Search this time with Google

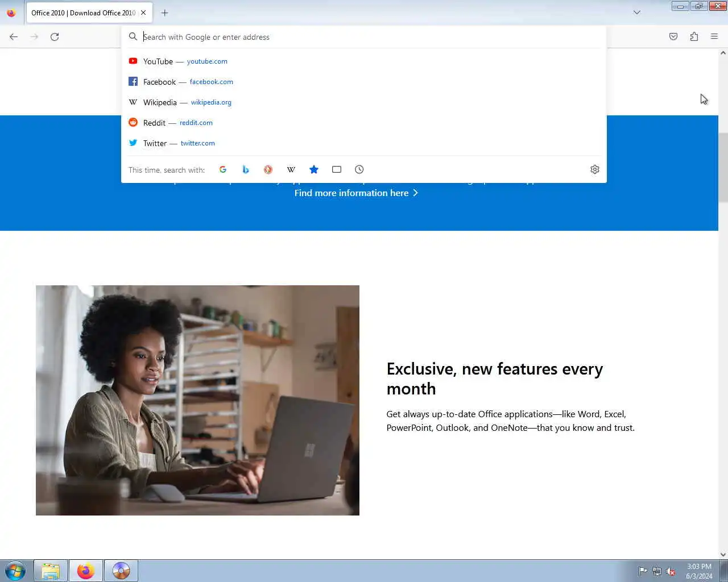pyautogui.click(x=223, y=169)
